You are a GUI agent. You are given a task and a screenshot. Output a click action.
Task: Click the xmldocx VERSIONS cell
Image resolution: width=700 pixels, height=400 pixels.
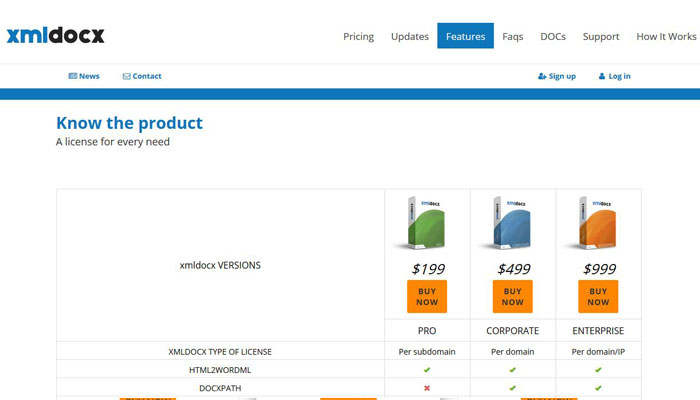click(x=220, y=265)
